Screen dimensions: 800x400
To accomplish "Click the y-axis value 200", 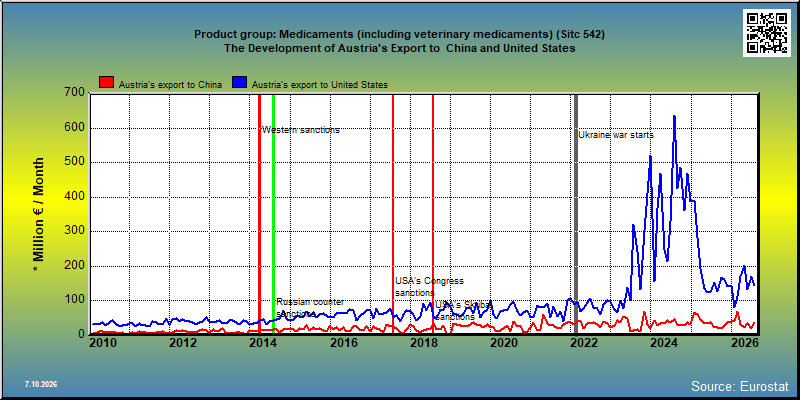I will pos(74,266).
